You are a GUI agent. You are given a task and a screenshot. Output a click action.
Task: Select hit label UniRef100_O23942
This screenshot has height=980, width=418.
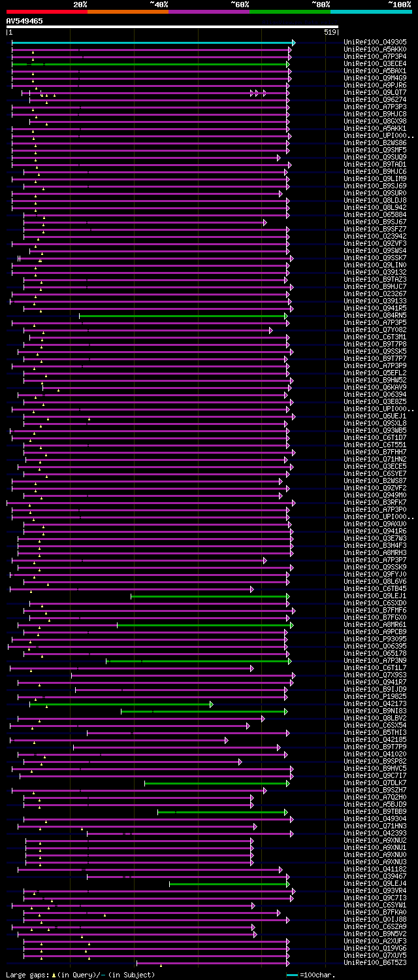pyautogui.click(x=374, y=237)
